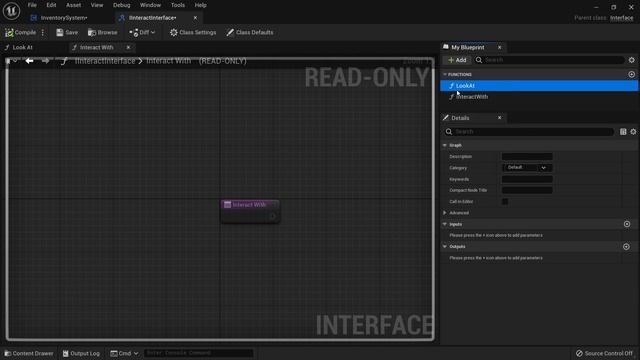
Task: Click the Compact Node Title field
Action: tap(527, 190)
